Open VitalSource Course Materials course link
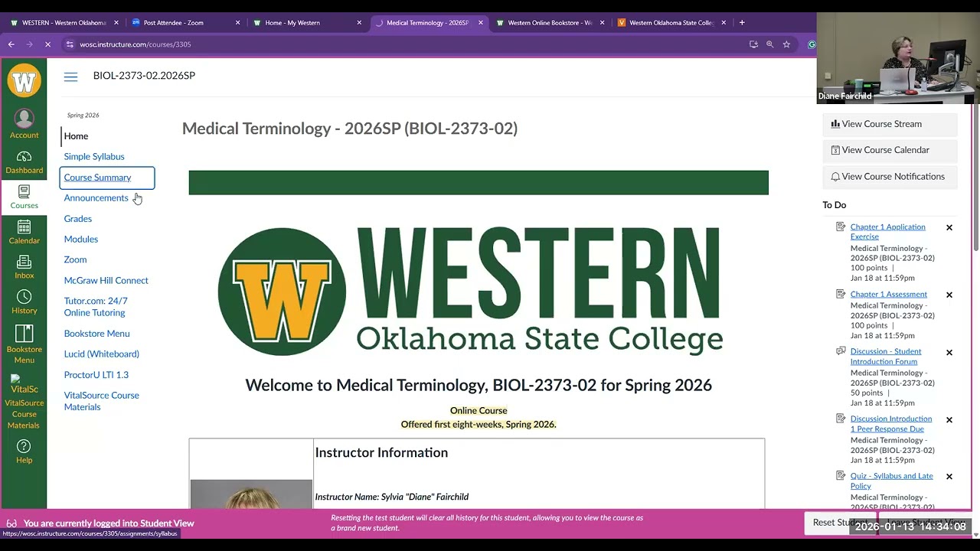 coord(101,401)
